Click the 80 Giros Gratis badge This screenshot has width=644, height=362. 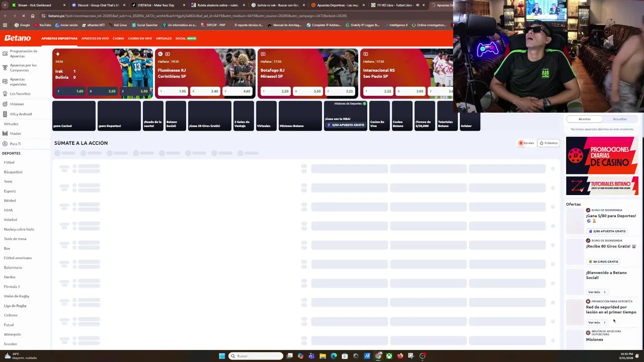point(603,262)
